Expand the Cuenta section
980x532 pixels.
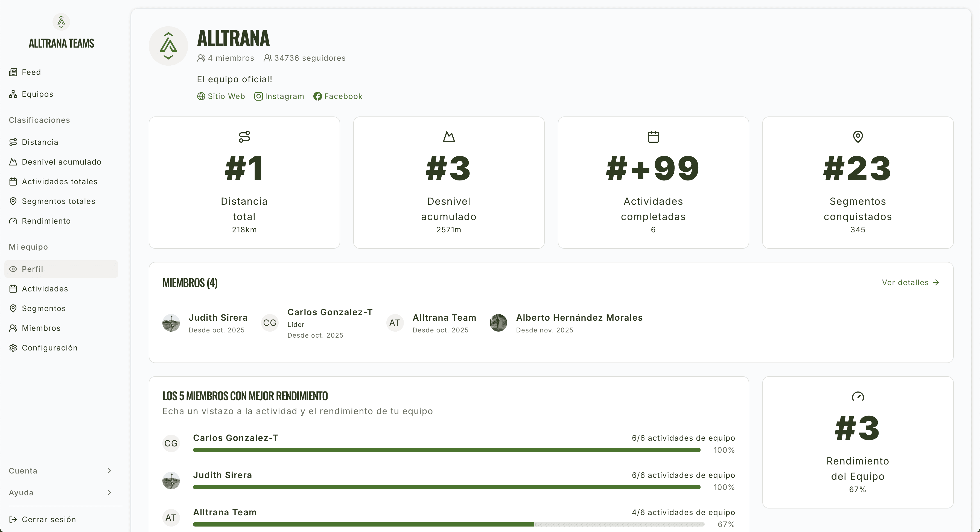click(x=61, y=471)
